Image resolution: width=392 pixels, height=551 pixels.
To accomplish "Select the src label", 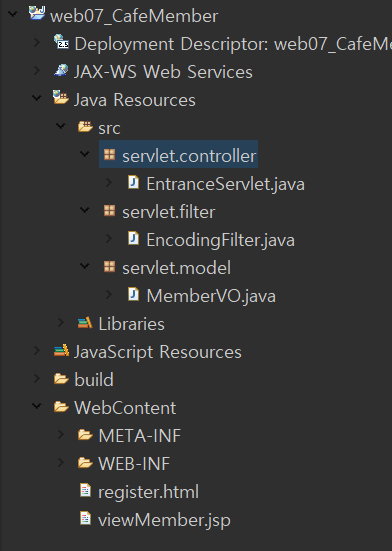I will (x=109, y=128).
